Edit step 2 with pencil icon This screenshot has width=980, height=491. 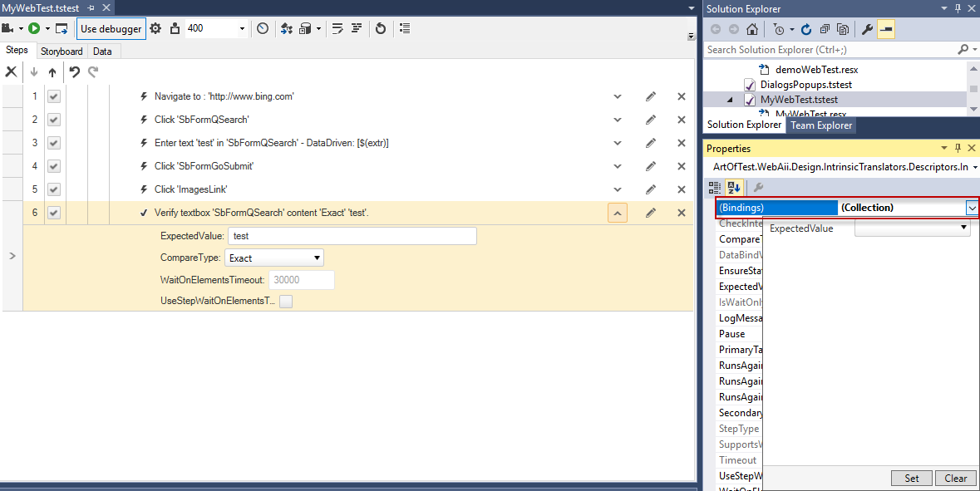click(x=651, y=120)
